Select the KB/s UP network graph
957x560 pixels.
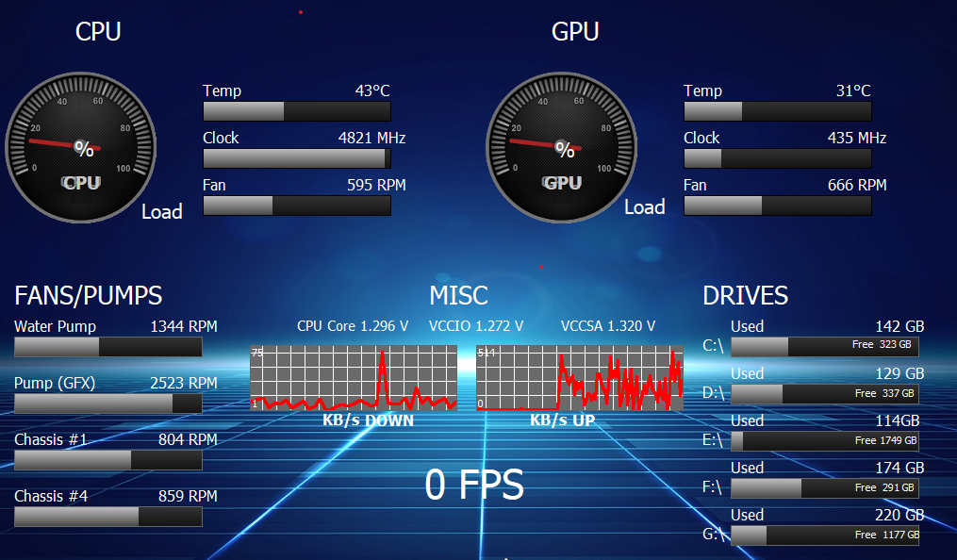tap(580, 377)
